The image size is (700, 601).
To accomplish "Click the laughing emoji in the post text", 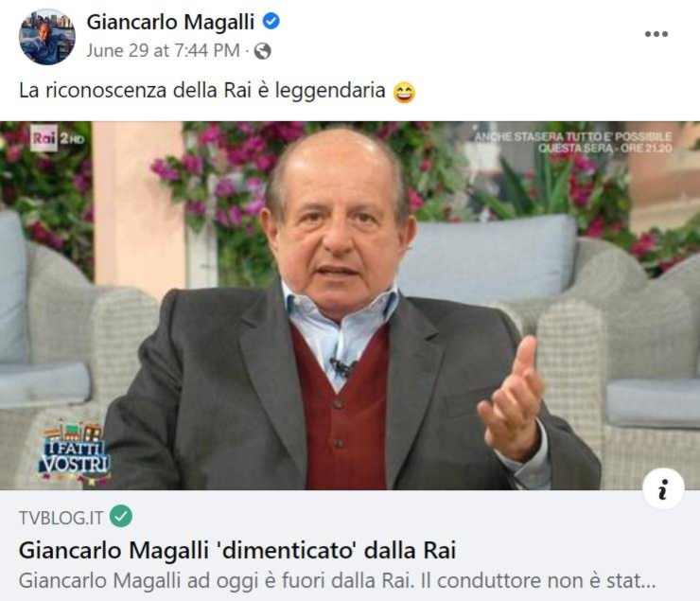I will [404, 92].
